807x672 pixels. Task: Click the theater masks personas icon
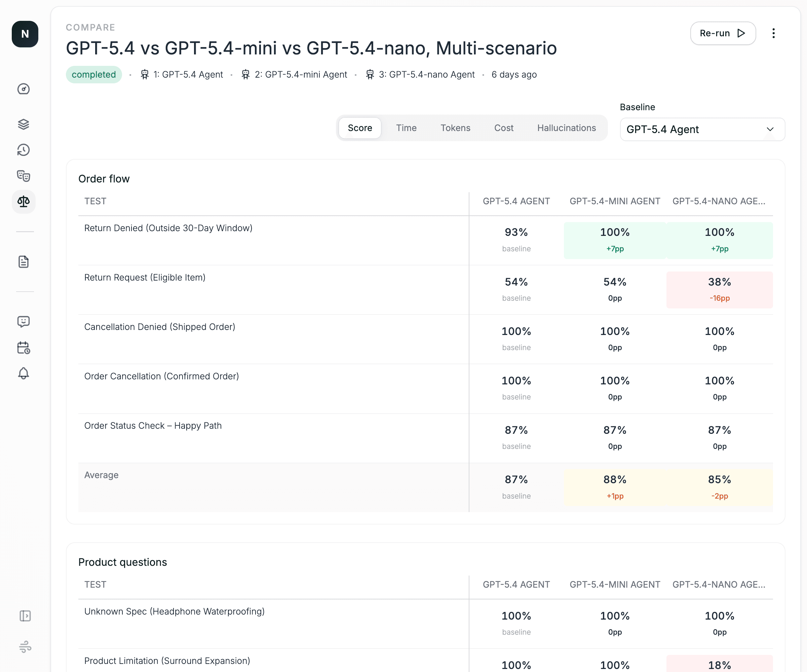[24, 176]
